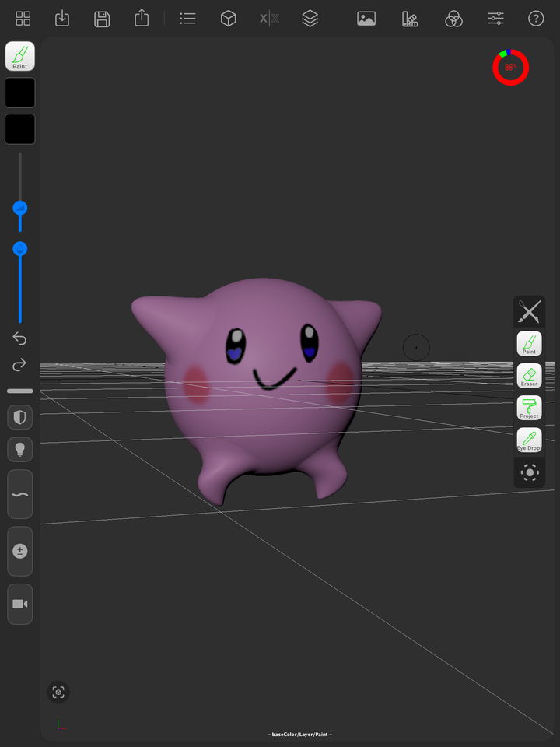Open the image reference icon

click(x=366, y=19)
